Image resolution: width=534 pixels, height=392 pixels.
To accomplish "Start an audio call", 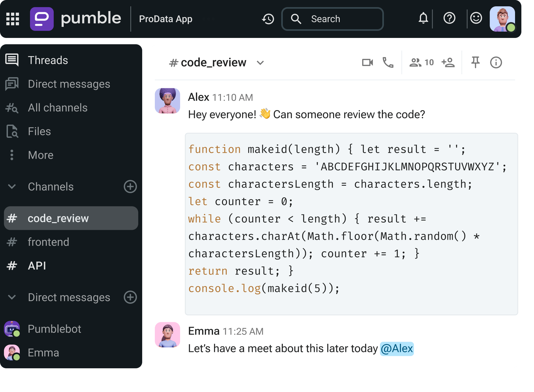I will [388, 62].
